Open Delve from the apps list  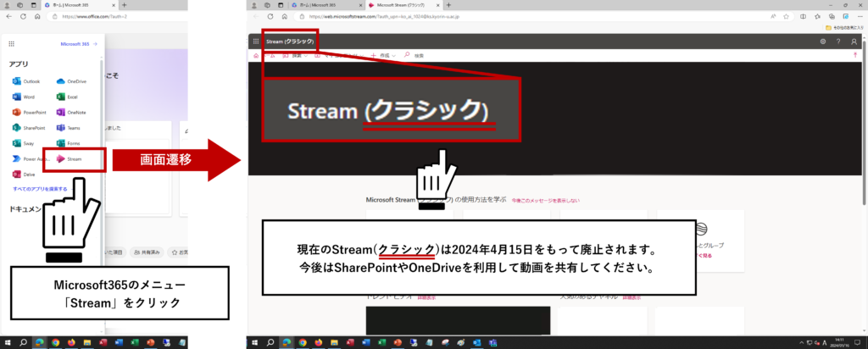pyautogui.click(x=23, y=174)
